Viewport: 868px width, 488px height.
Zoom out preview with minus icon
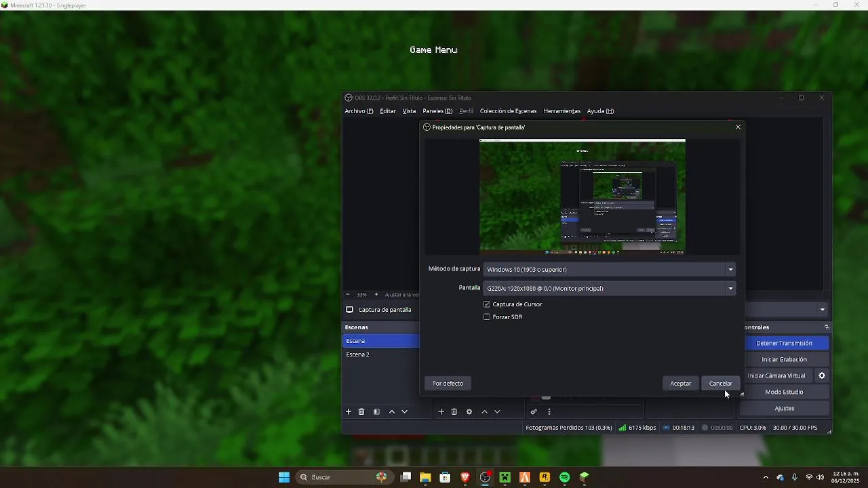(348, 294)
